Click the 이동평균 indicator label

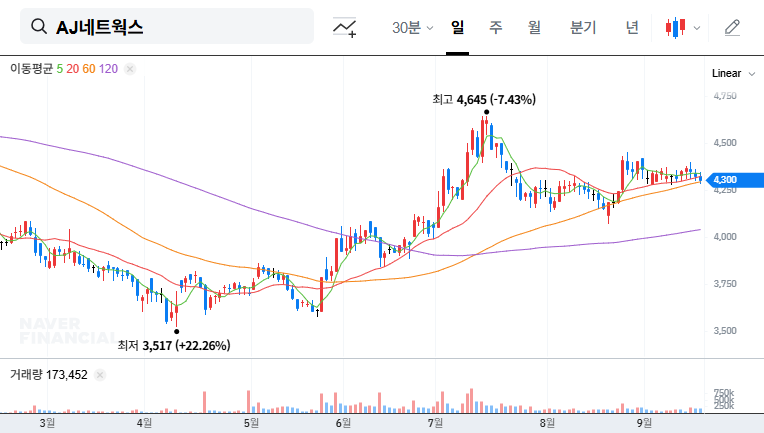tap(32, 69)
